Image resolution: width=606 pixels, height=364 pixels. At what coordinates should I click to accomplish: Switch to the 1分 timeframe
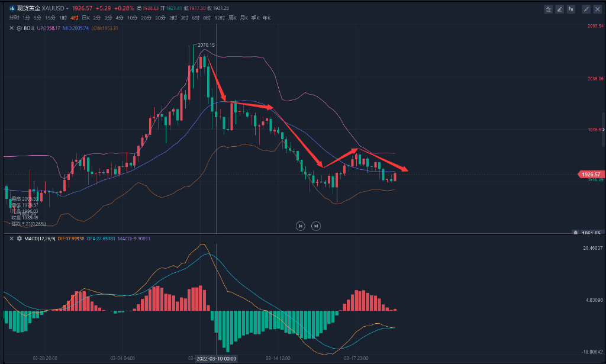[25, 18]
